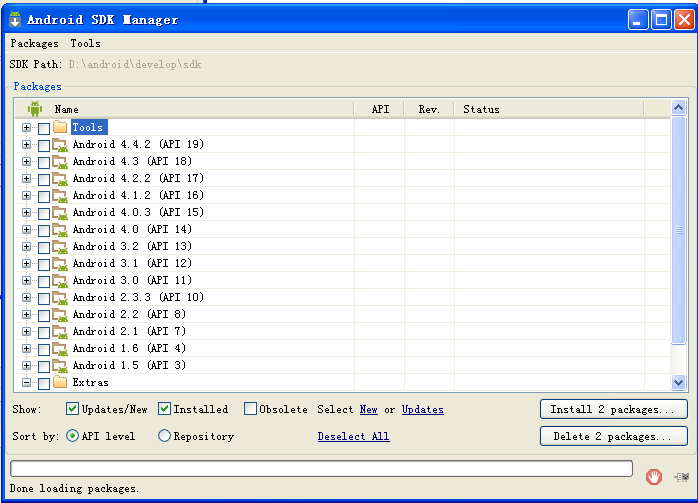Click the scrollbar down arrow
Screen dimensions: 698x503
(x=678, y=382)
